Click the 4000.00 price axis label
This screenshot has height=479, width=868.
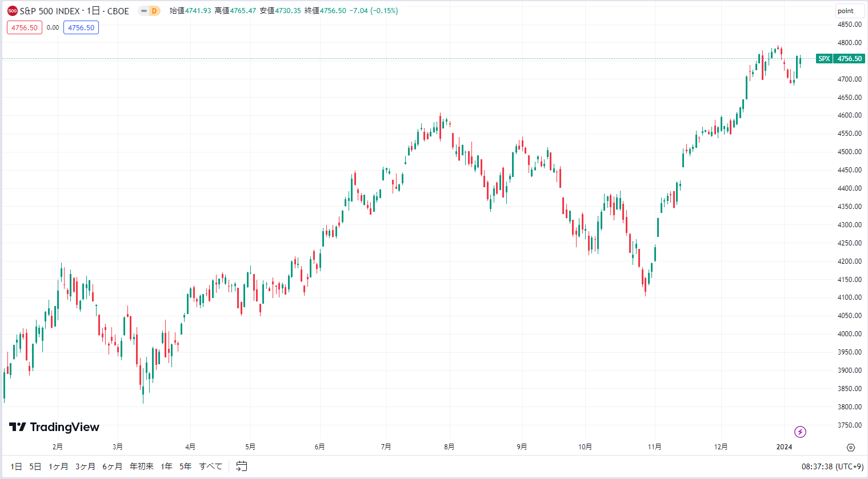(850, 334)
